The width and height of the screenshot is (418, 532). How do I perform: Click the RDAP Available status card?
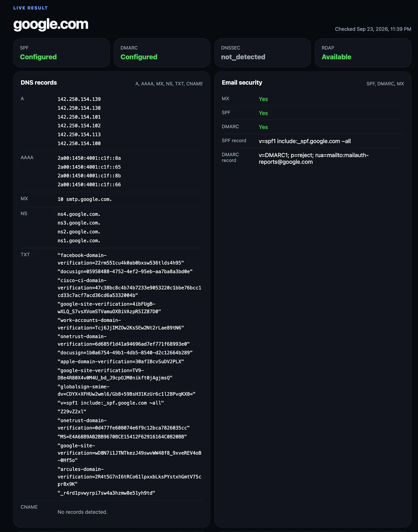tap(363, 53)
